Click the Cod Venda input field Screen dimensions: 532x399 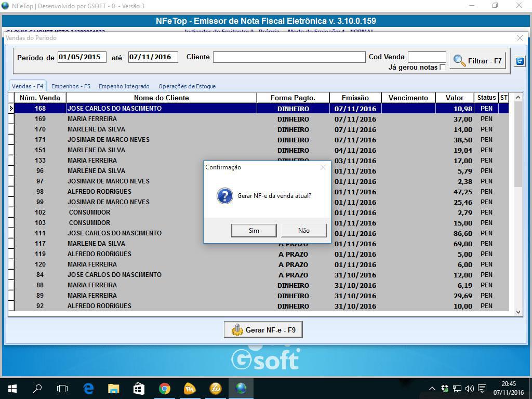pos(427,57)
